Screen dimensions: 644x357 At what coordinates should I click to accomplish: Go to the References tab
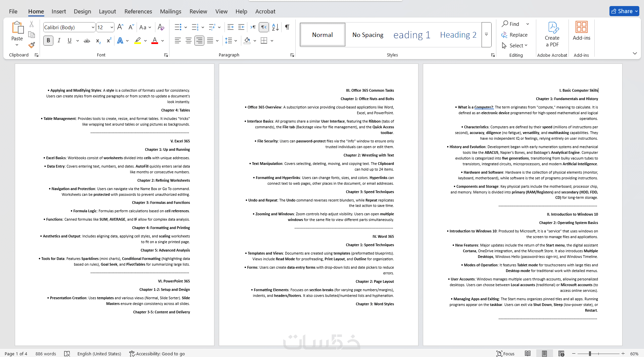tap(138, 11)
